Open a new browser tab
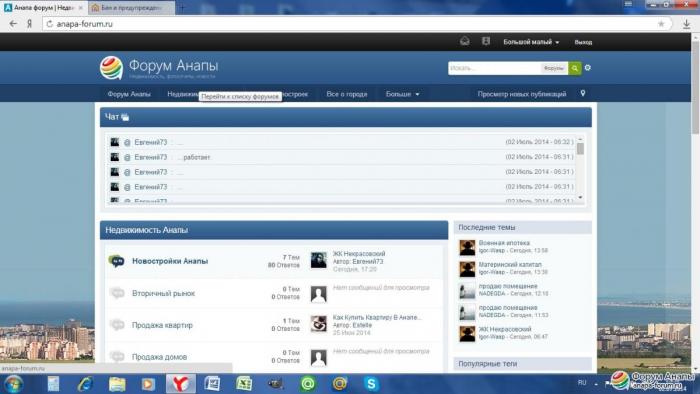The width and height of the screenshot is (700, 394). 182,8
